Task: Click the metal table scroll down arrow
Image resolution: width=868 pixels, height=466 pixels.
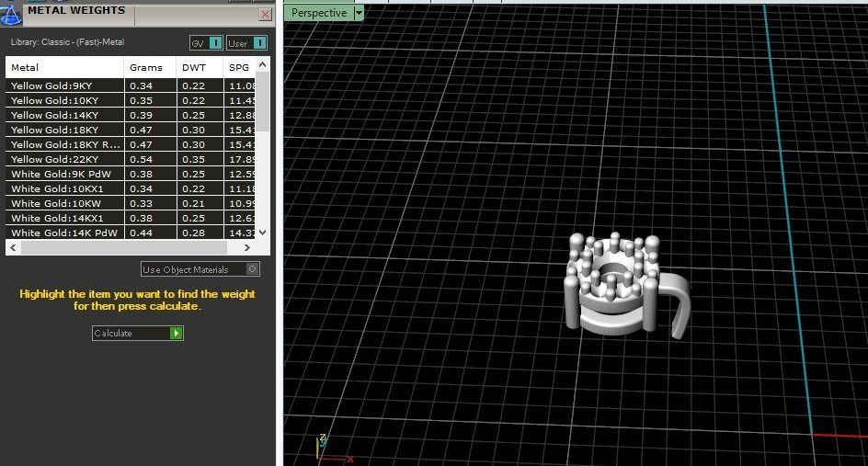Action: [x=263, y=233]
